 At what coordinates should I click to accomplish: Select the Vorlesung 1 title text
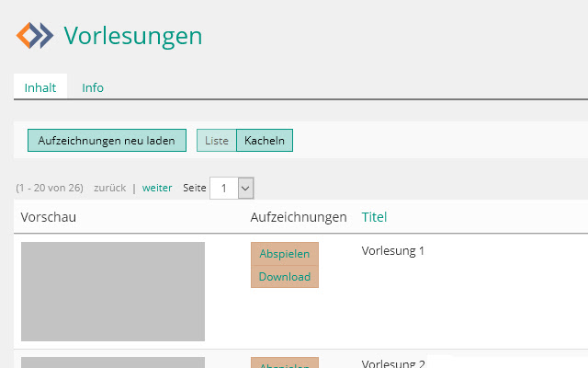392,251
